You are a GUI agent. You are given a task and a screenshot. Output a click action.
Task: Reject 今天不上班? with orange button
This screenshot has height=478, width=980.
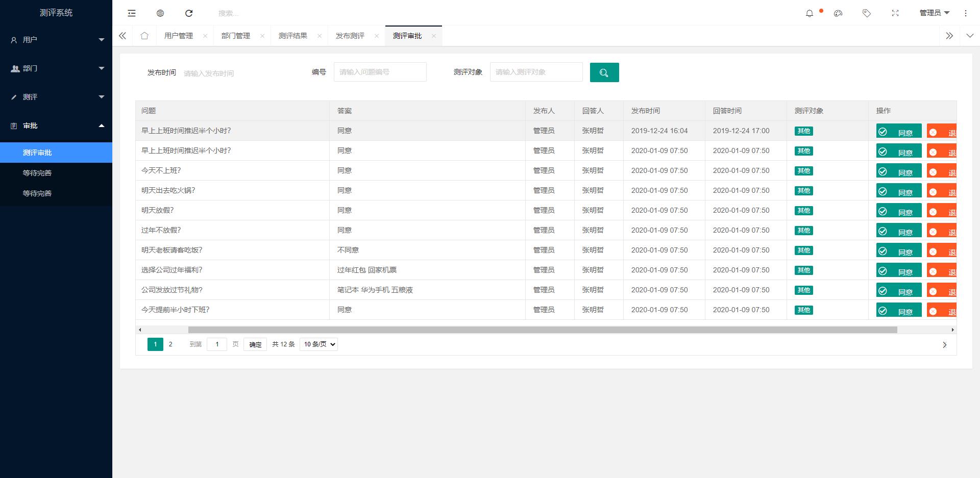tap(942, 171)
